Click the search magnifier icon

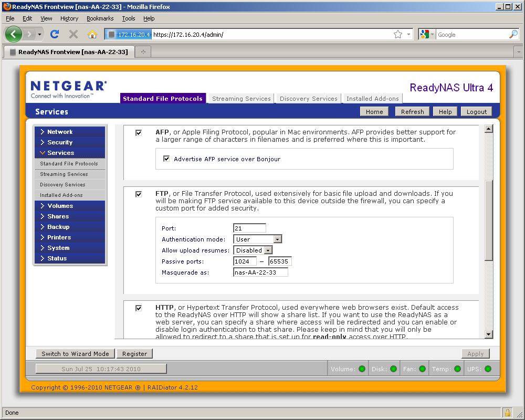[513, 34]
